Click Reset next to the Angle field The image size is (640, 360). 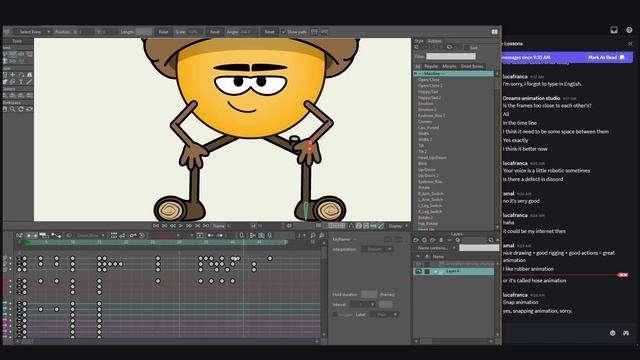269,32
